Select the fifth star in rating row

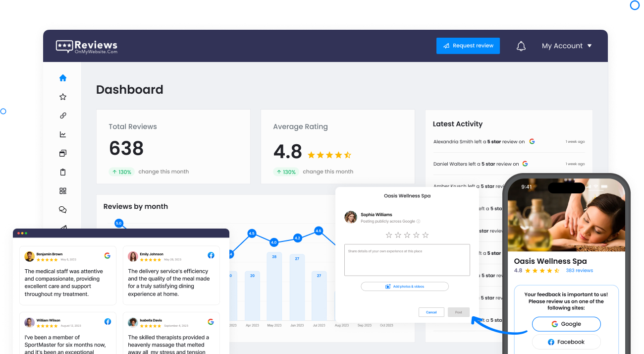point(425,235)
